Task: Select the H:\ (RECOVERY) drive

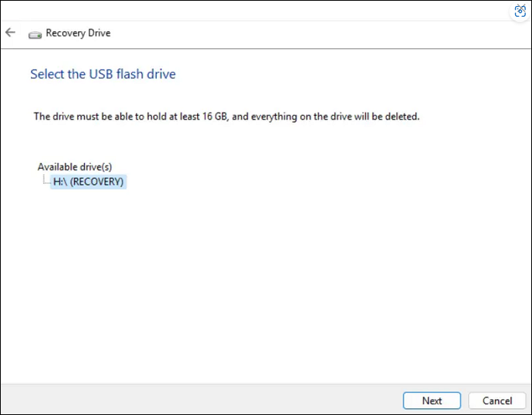Action: (x=88, y=182)
